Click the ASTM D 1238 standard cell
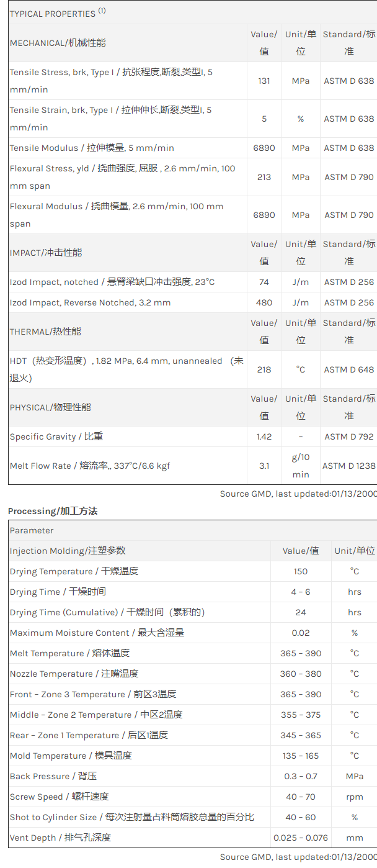The image size is (377, 868). click(348, 466)
